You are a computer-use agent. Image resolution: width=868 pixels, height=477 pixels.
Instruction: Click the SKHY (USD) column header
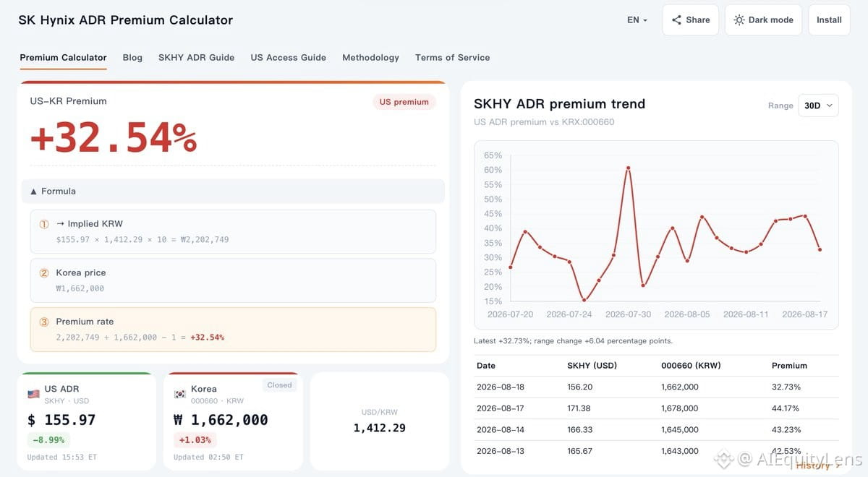click(592, 366)
